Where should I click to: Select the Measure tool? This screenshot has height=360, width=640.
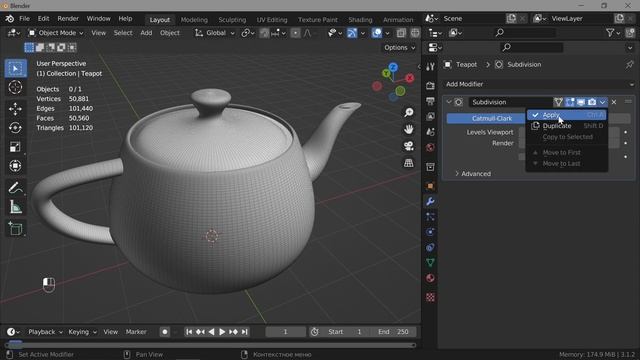(x=16, y=207)
